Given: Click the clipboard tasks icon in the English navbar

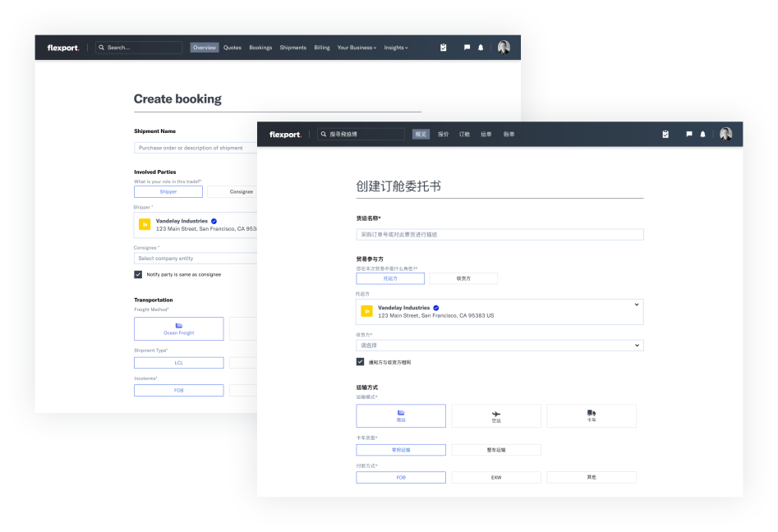Looking at the screenshot, I should pyautogui.click(x=444, y=48).
